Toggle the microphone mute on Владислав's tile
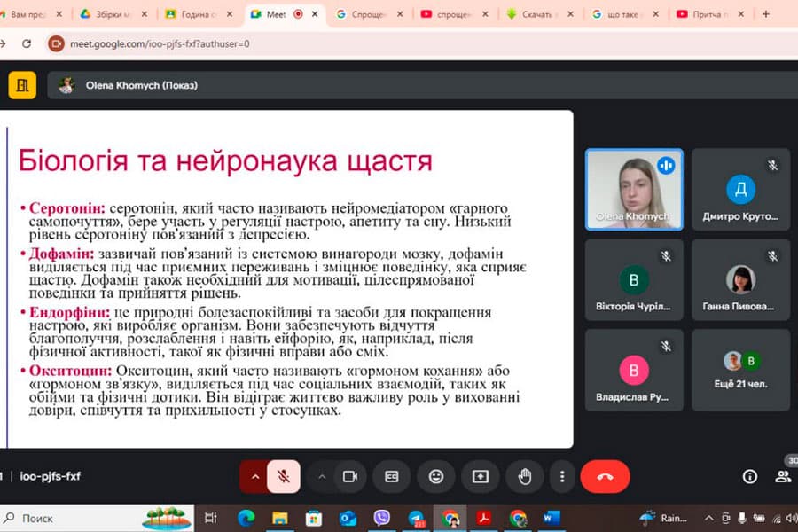The image size is (798, 532). 667,346
